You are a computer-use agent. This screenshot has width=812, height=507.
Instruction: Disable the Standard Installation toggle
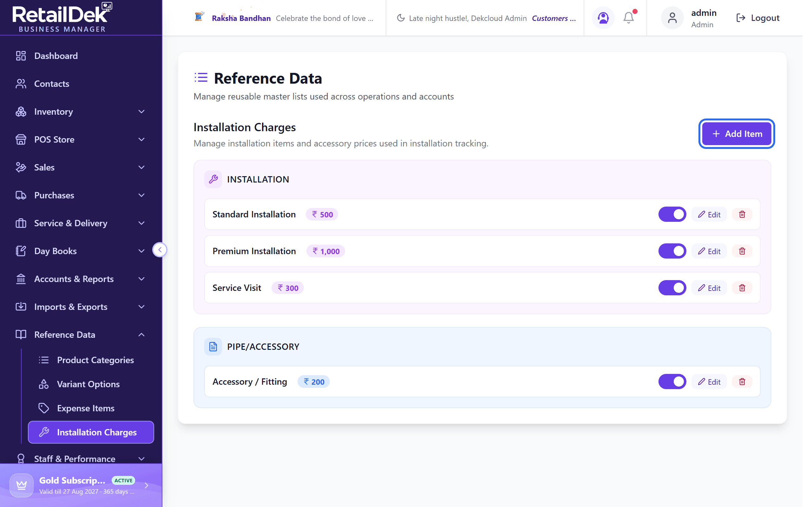click(672, 214)
